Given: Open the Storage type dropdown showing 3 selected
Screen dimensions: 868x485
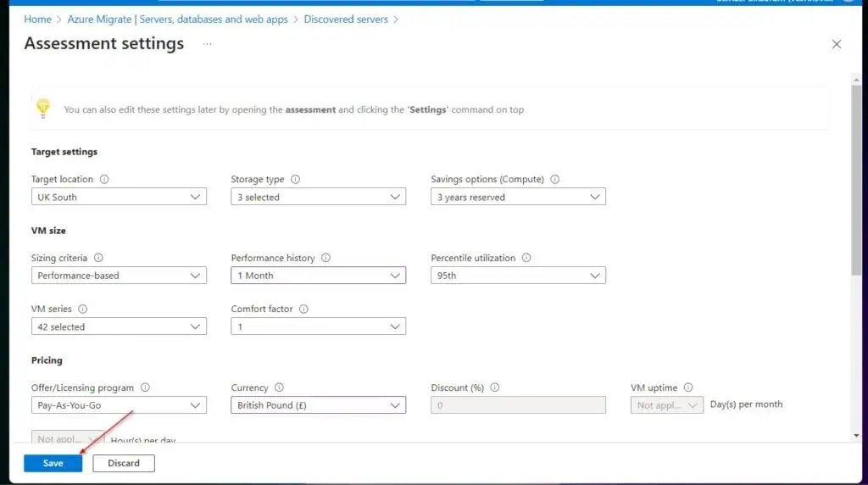Looking at the screenshot, I should tap(319, 197).
